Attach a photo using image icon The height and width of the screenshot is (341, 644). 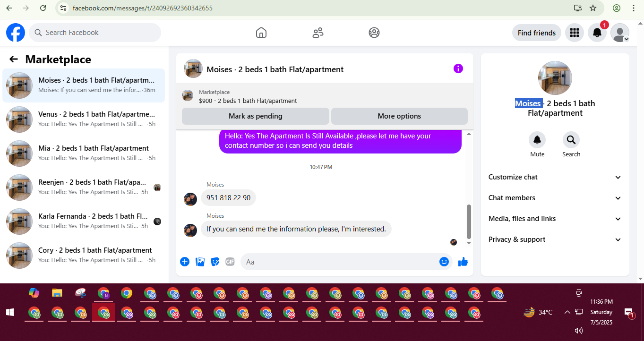(200, 262)
